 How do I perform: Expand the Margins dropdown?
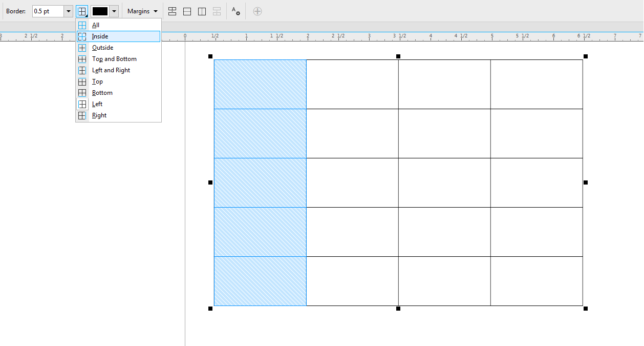[x=142, y=11]
